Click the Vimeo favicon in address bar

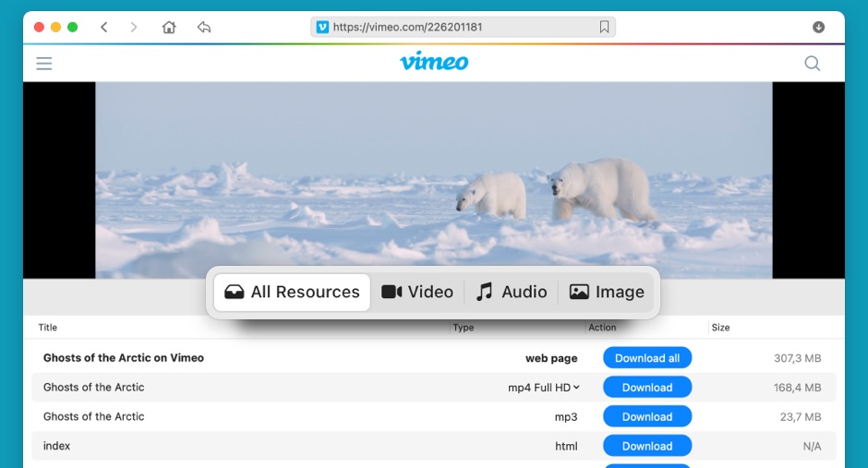coord(322,27)
